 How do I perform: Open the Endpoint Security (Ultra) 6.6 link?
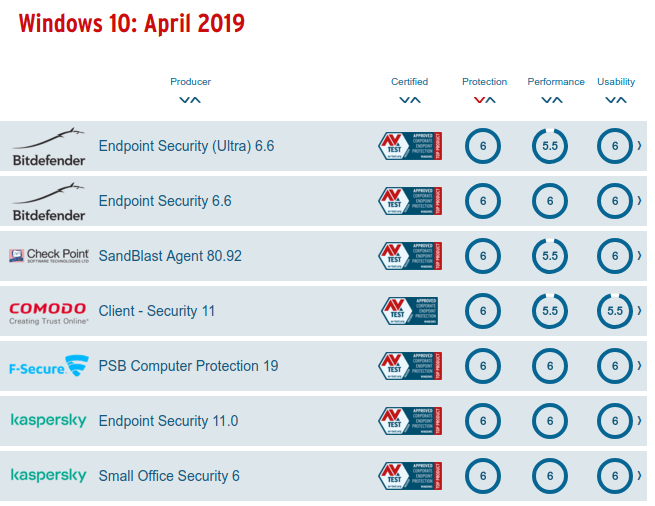[186, 146]
